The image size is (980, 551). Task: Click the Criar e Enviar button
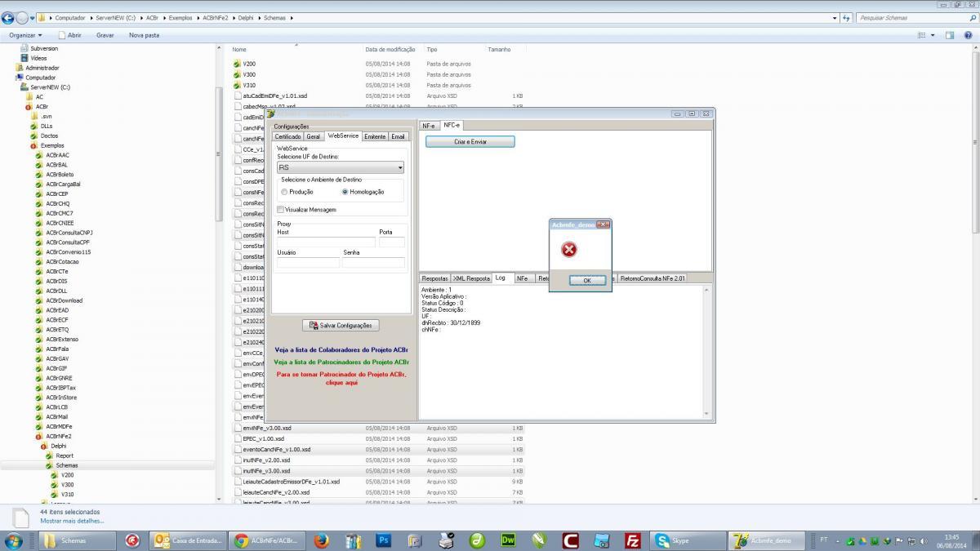[x=470, y=141]
